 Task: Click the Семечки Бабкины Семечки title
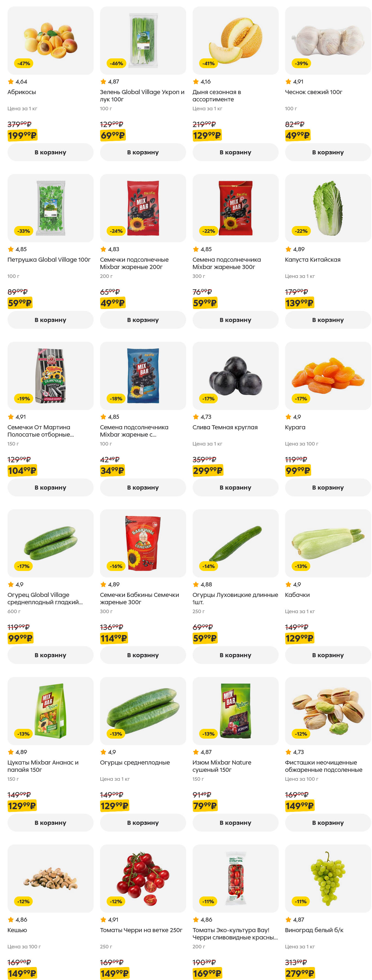pyautogui.click(x=139, y=599)
